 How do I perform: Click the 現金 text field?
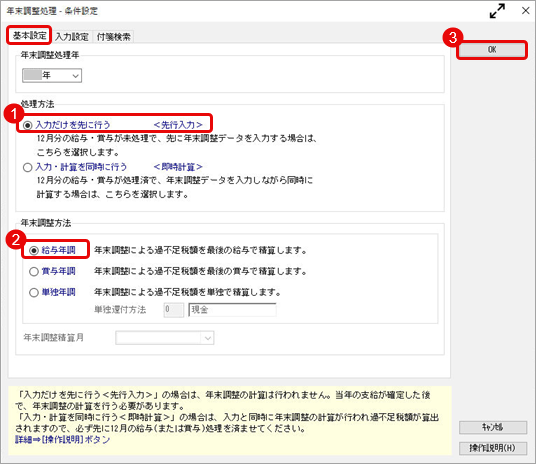pos(232,310)
